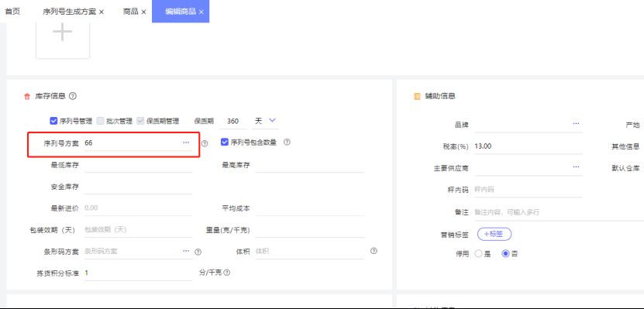Click the +标签 marketing tag button
Viewport: 644px width, 309px height.
494,234
